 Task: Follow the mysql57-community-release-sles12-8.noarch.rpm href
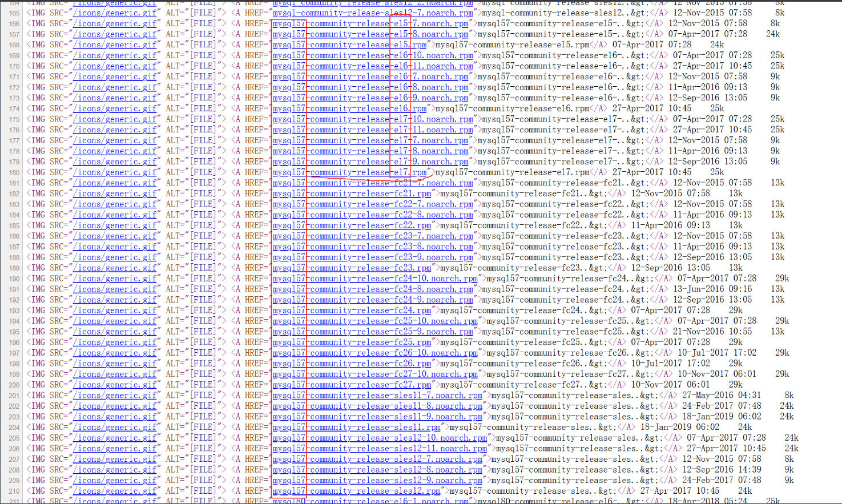pyautogui.click(x=377, y=470)
